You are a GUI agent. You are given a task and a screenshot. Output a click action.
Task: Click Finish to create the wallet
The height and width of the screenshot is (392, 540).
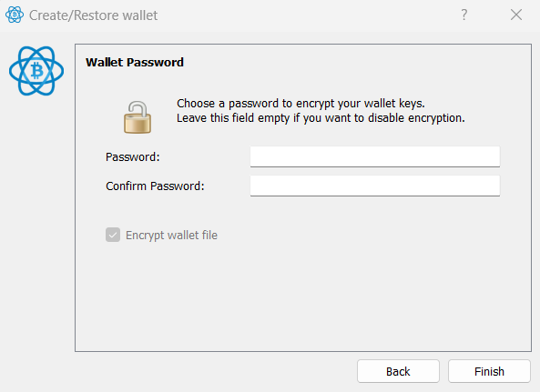489,371
